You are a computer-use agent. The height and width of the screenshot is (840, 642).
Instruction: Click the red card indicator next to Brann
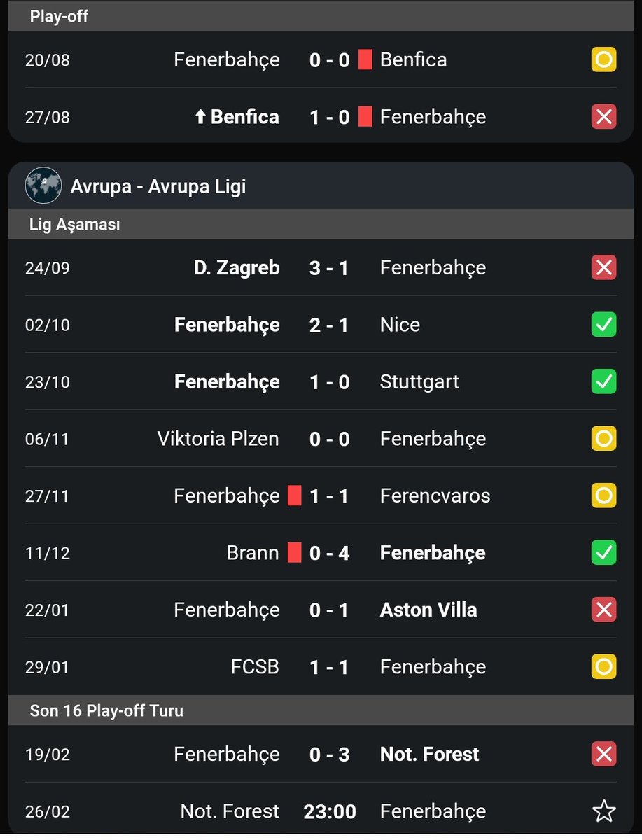[295, 553]
